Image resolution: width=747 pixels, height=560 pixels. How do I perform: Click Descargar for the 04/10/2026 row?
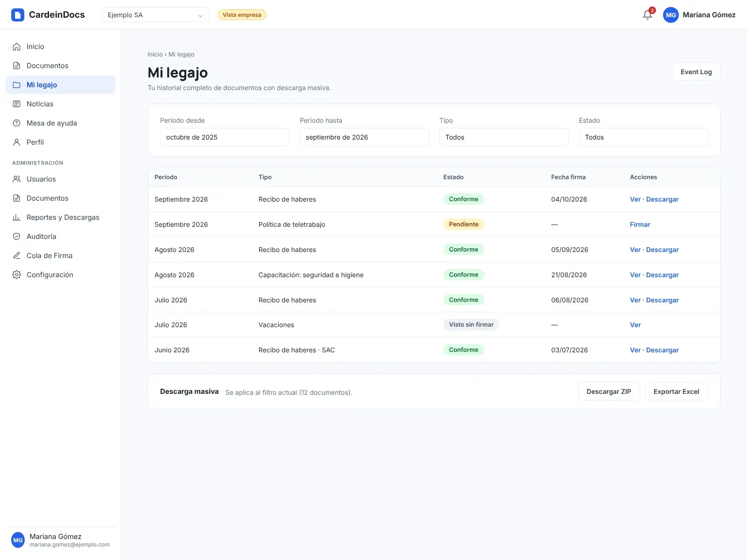662,199
